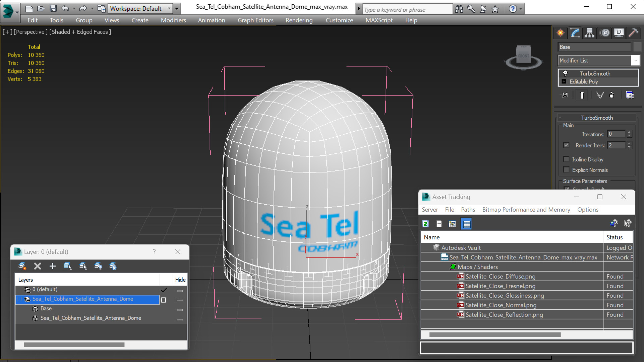Screen dimensions: 644x362
Task: Toggle Hide for the Sea_Tel_Cobham_Satellite_Antenna_Dome object row
Action: [180, 319]
